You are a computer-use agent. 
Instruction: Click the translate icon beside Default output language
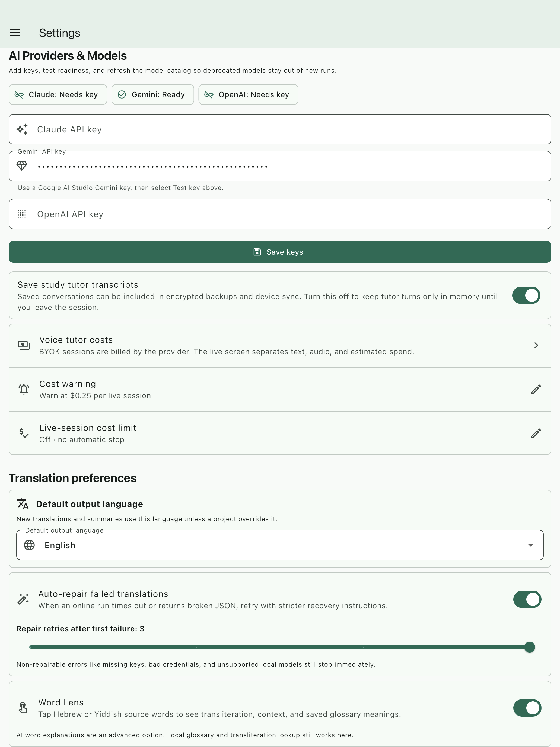pos(23,504)
